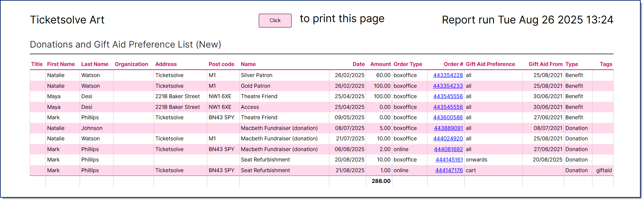Click the Ticketsolve Art heading

tap(67, 20)
